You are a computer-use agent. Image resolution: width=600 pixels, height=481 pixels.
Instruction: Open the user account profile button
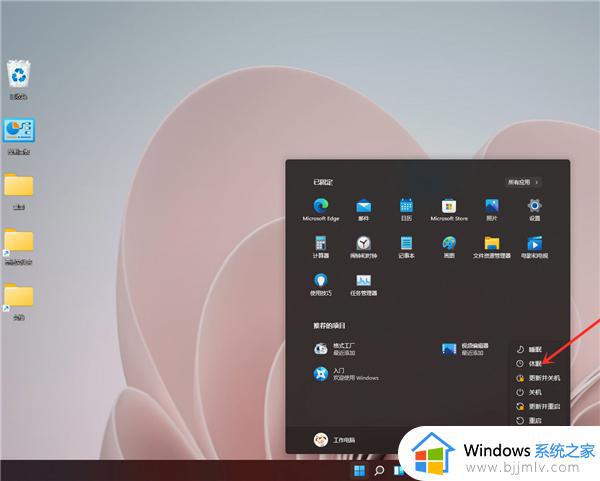click(333, 440)
